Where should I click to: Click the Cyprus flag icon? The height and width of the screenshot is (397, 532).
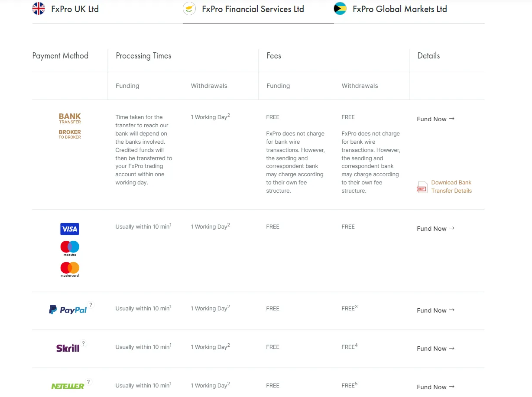(189, 9)
